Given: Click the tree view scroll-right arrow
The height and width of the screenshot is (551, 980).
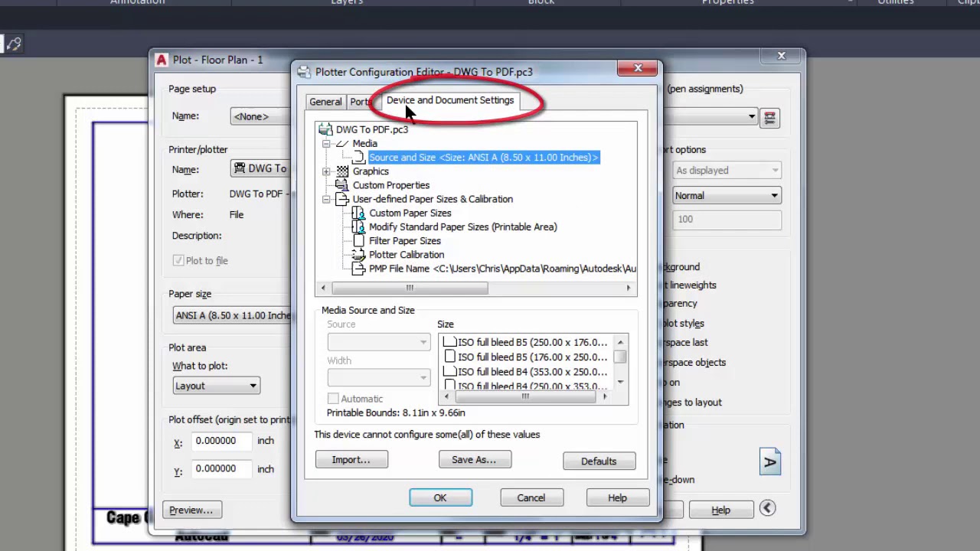Looking at the screenshot, I should pos(629,289).
